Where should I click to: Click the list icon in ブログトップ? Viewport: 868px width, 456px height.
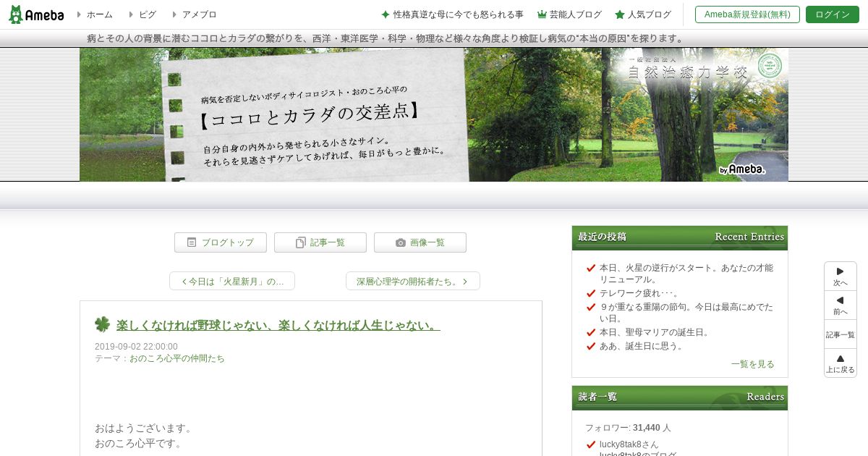192,242
